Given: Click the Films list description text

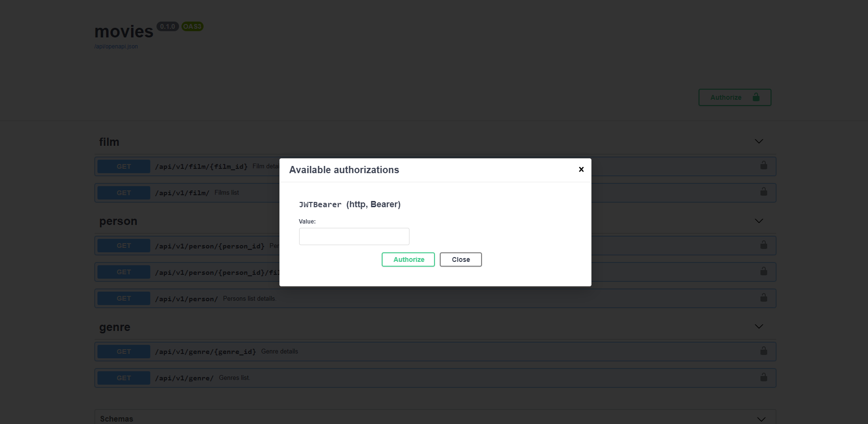Looking at the screenshot, I should [227, 192].
